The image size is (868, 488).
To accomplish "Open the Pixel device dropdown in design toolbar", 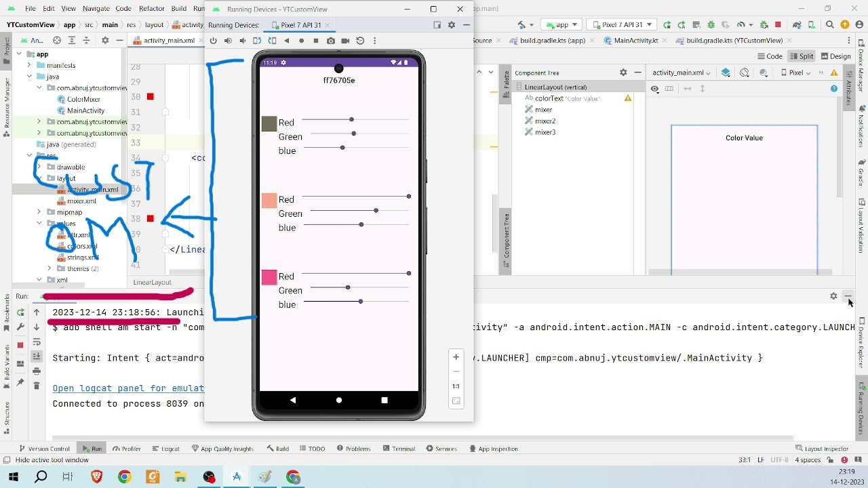I will (795, 73).
